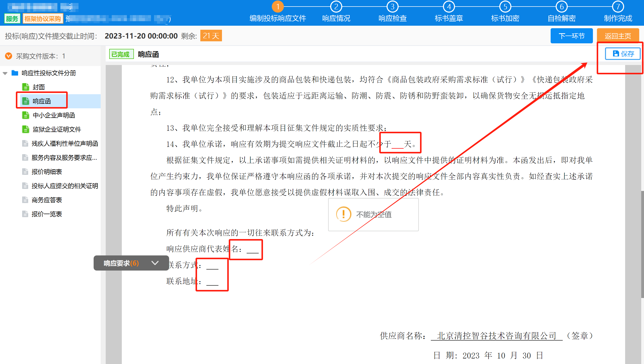The height and width of the screenshot is (364, 644).
Task: Click the 联系方式 blank field
Action: point(212,266)
